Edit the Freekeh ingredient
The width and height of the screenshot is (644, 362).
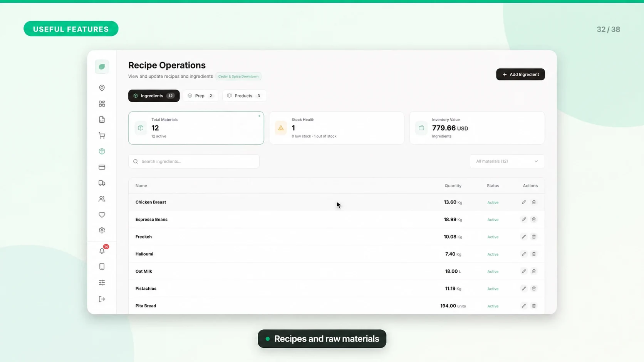[x=524, y=237]
